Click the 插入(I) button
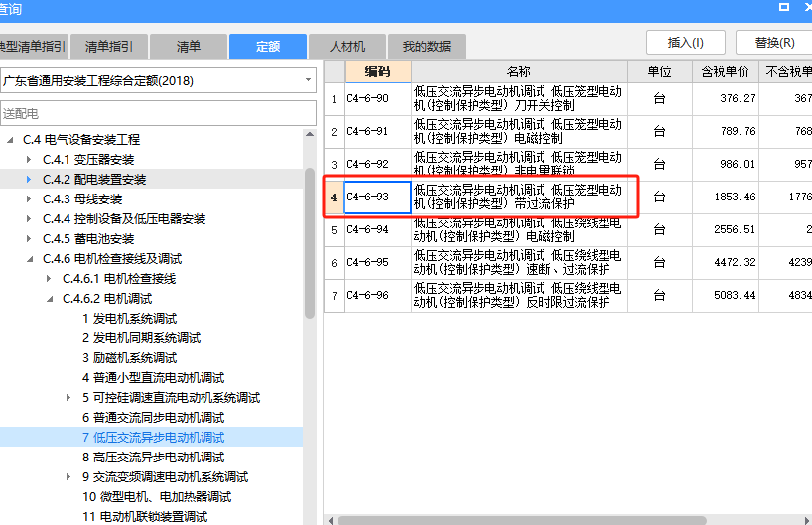812x525 pixels. tap(686, 43)
